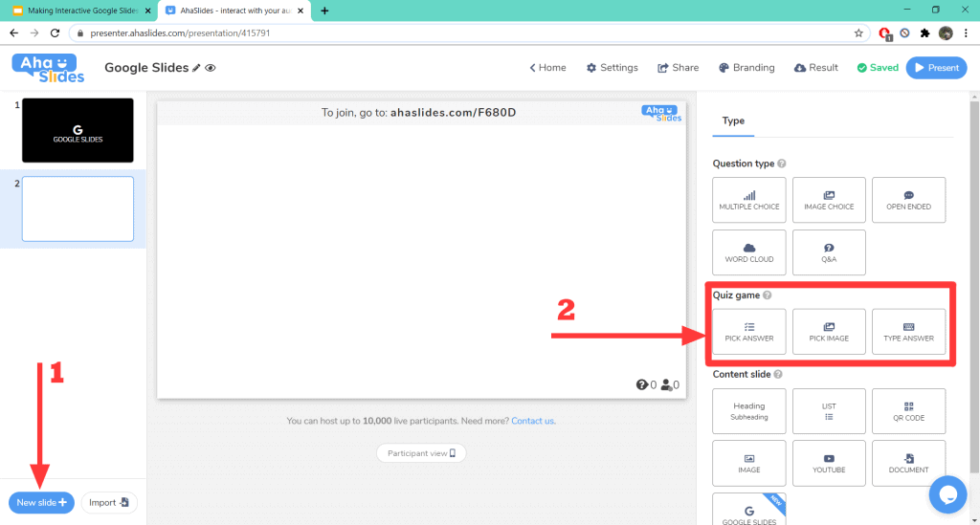Select the Image content slide
This screenshot has height=525, width=980.
(x=748, y=463)
